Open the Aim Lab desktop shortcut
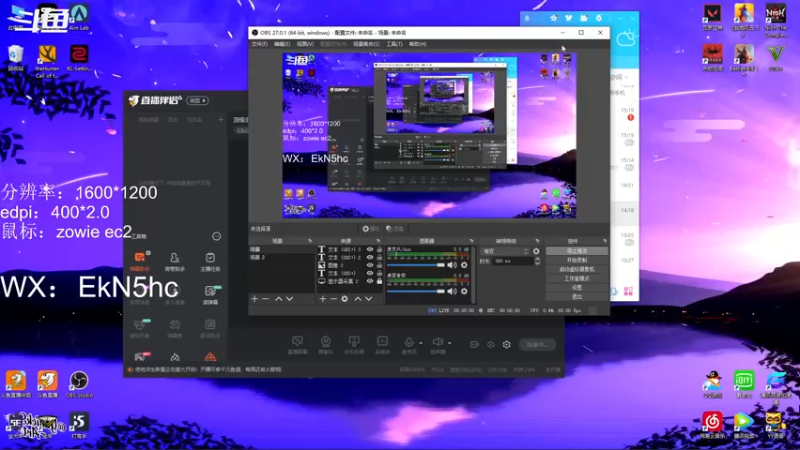Image resolution: width=800 pixels, height=450 pixels. (x=79, y=17)
